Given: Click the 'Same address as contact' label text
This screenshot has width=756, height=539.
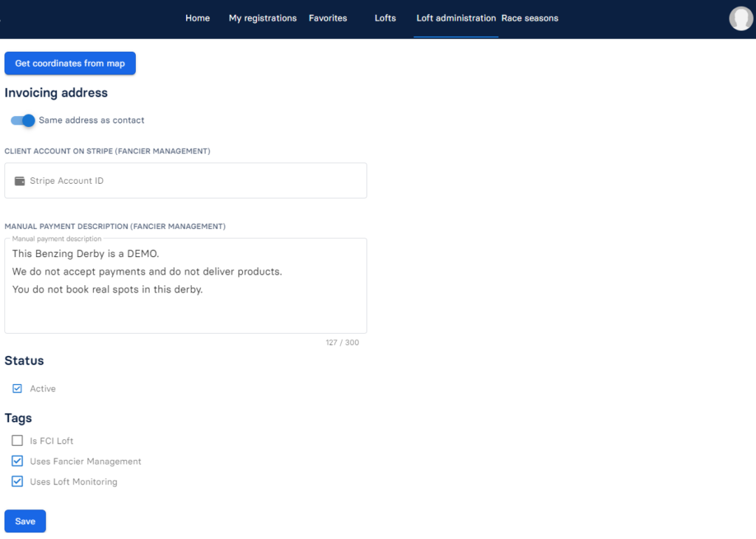Looking at the screenshot, I should coord(92,120).
